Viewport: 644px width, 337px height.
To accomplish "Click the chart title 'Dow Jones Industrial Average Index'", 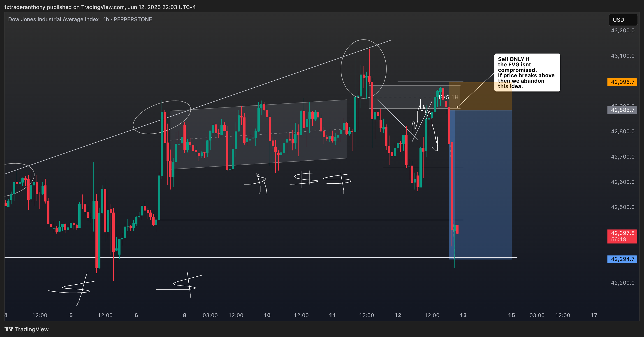I will coord(53,19).
